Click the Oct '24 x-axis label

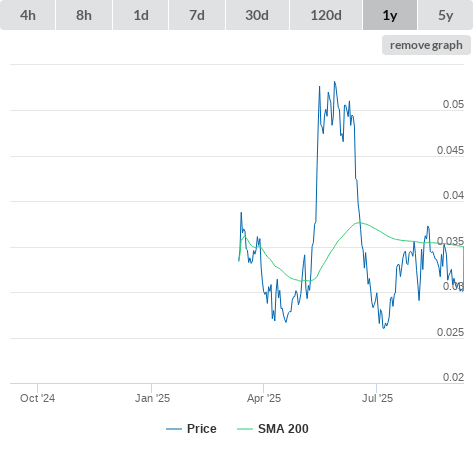point(37,398)
